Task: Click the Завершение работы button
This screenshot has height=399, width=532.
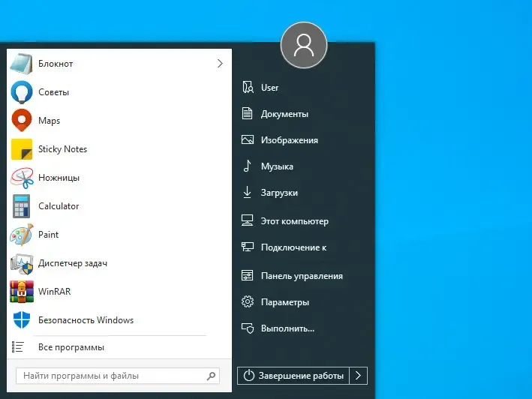Action: click(293, 376)
